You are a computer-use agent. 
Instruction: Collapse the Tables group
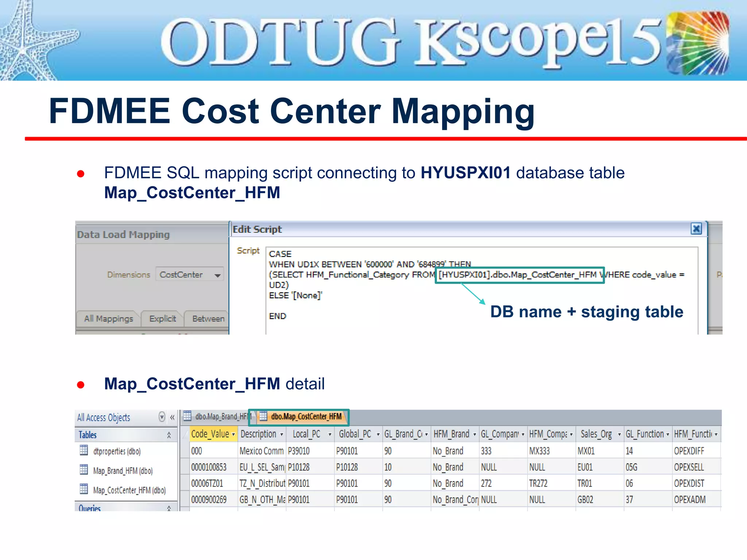point(169,435)
